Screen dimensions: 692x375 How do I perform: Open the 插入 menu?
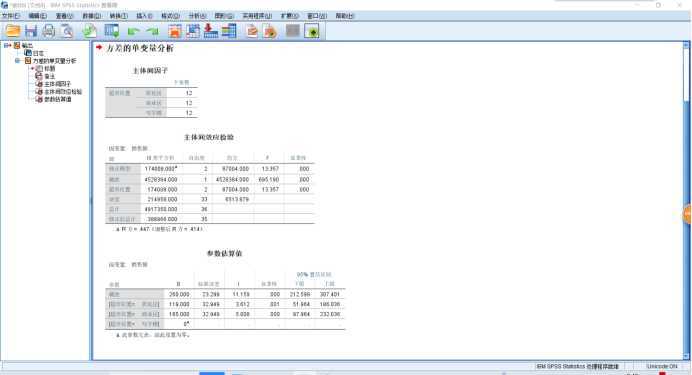(144, 16)
